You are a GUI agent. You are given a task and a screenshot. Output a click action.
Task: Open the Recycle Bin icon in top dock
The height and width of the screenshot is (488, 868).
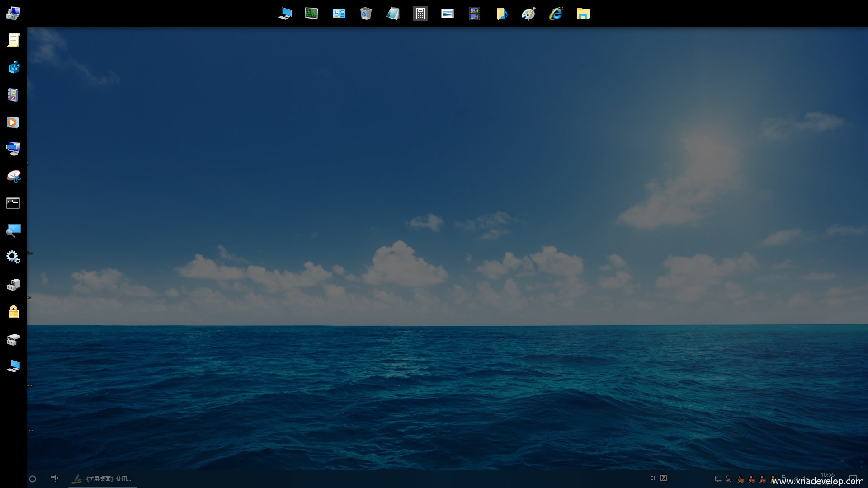coord(366,14)
